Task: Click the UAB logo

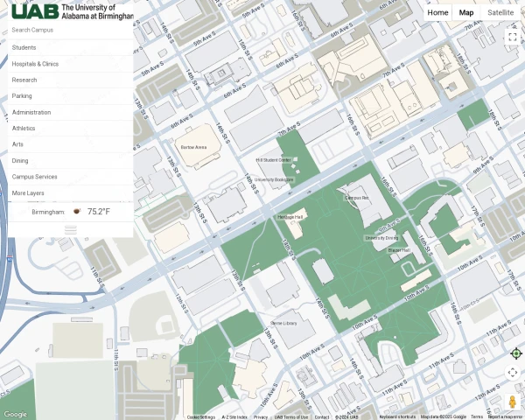Action: pyautogui.click(x=35, y=11)
